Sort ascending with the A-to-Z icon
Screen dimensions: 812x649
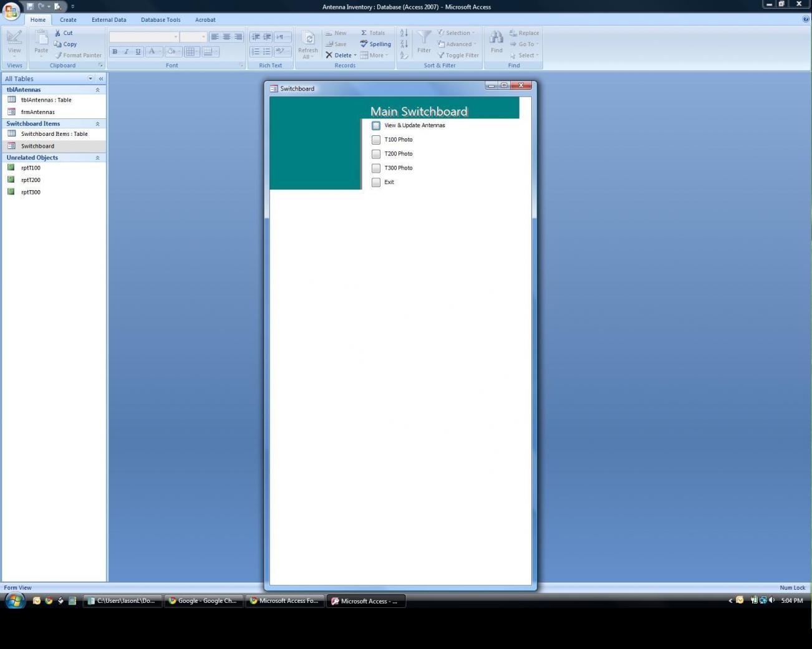404,33
